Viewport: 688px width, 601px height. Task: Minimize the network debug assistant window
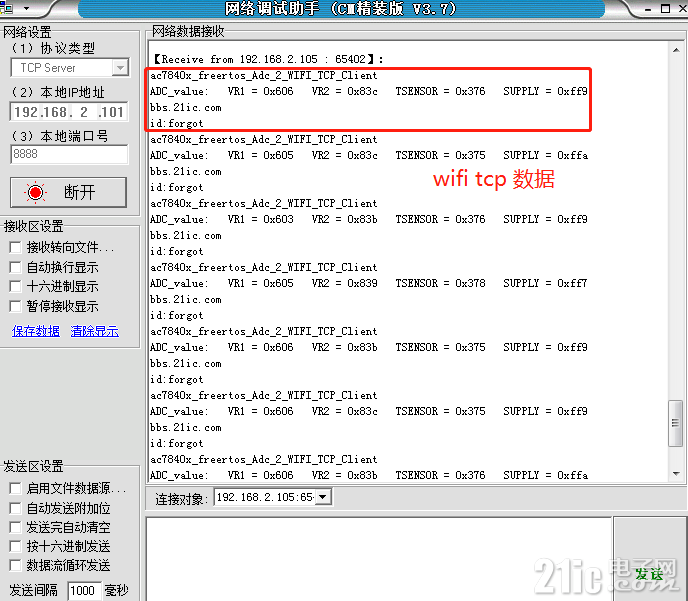tap(648, 9)
